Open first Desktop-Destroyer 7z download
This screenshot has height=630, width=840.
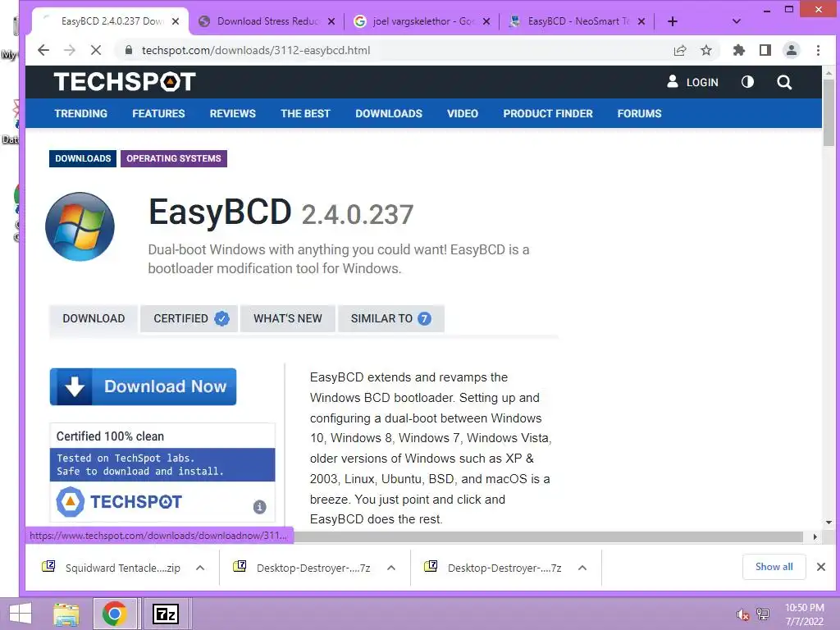[x=304, y=568]
